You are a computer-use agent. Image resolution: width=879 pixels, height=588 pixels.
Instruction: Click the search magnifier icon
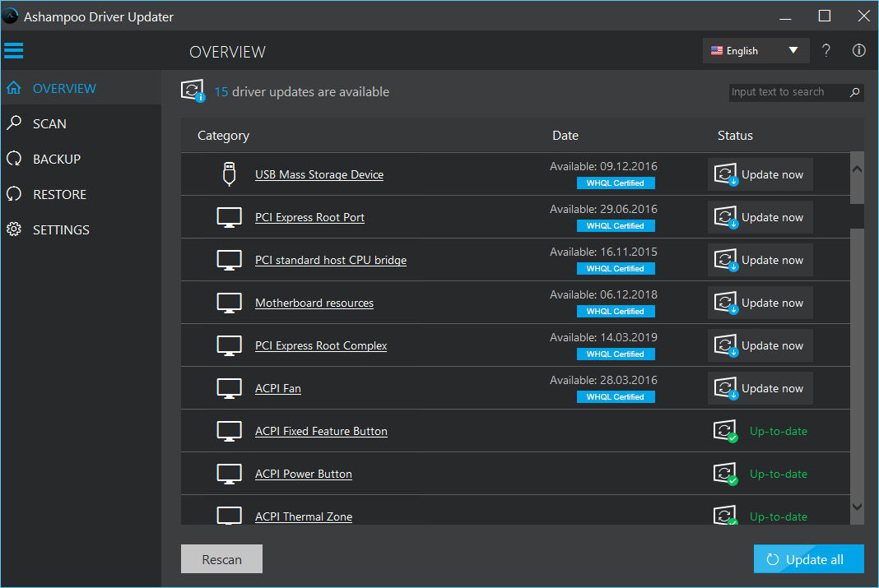pos(854,92)
